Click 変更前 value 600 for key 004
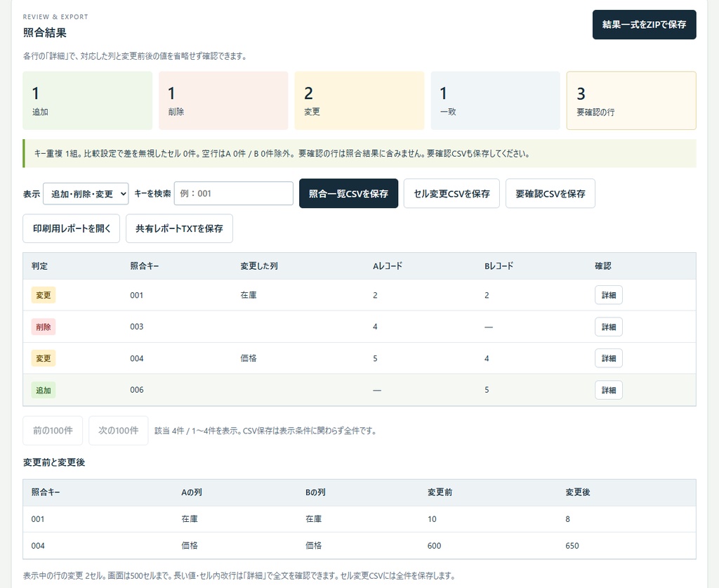 [x=434, y=546]
